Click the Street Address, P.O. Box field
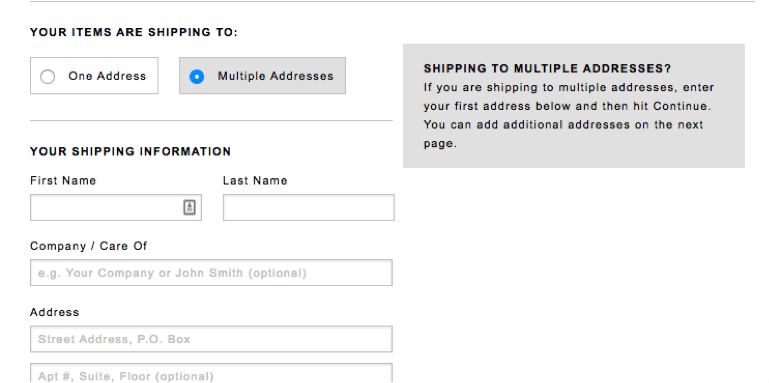Image resolution: width=769 pixels, height=383 pixels. tap(211, 339)
